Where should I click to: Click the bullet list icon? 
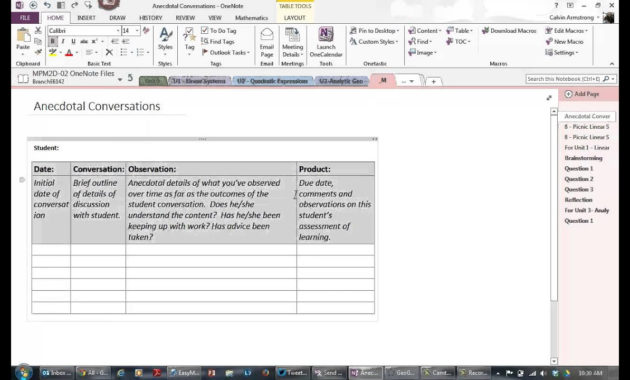(x=124, y=52)
